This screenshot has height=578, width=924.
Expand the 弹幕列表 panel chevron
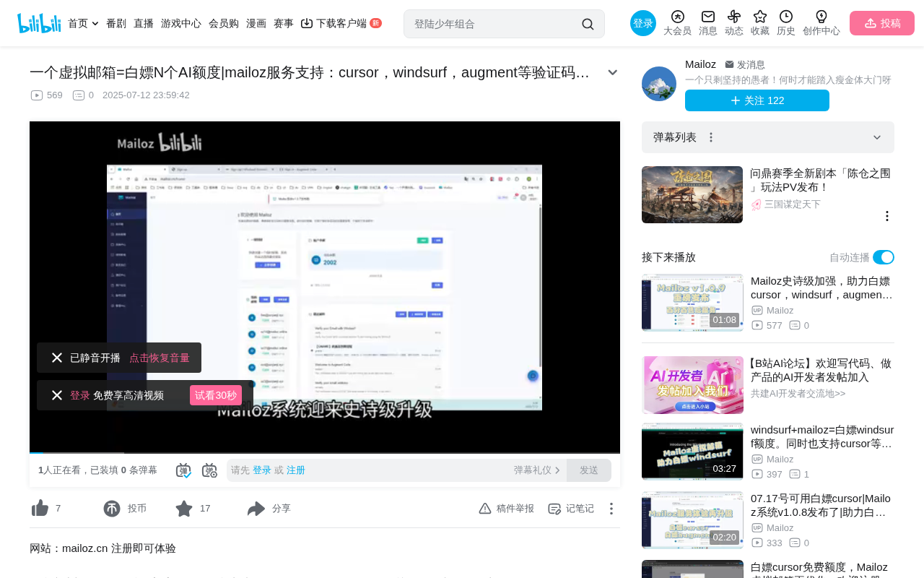click(x=877, y=137)
